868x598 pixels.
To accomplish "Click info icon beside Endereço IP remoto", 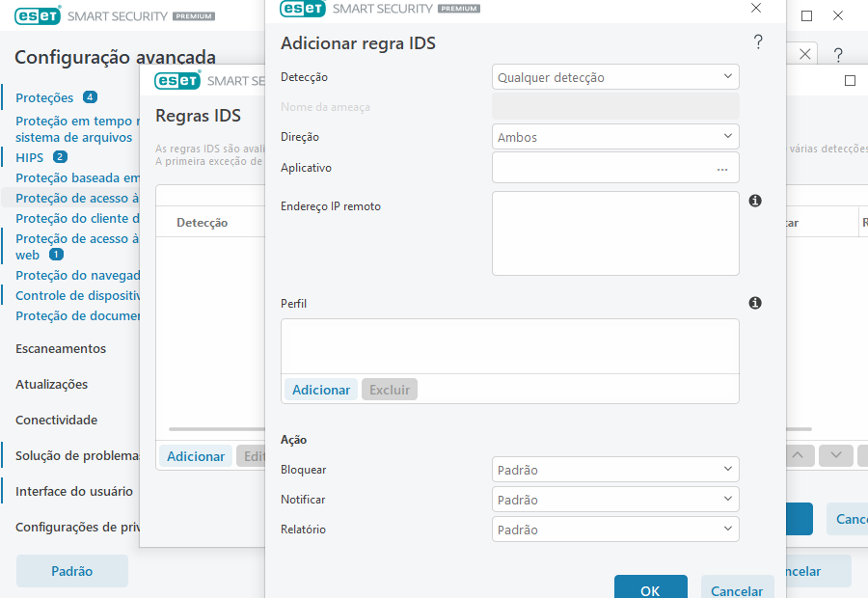I will pyautogui.click(x=755, y=201).
